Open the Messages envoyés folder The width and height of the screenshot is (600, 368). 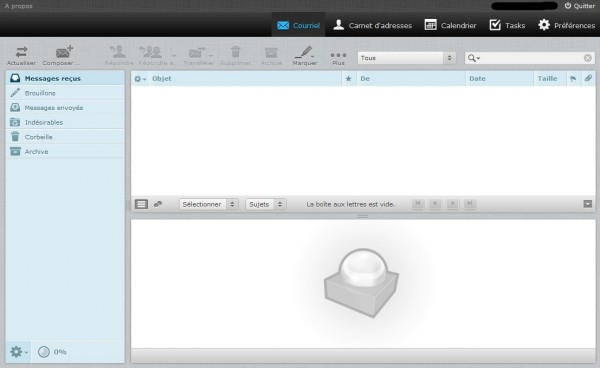(65, 107)
